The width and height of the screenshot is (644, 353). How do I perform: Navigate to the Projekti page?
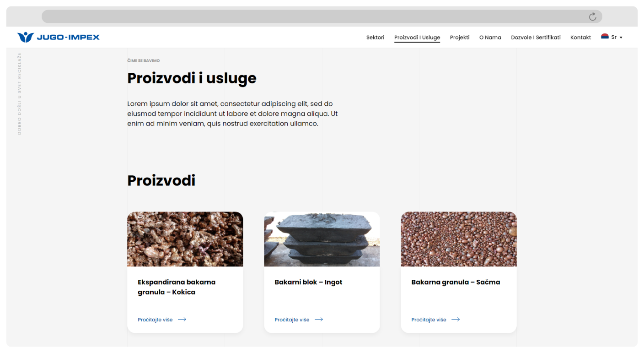coord(460,37)
